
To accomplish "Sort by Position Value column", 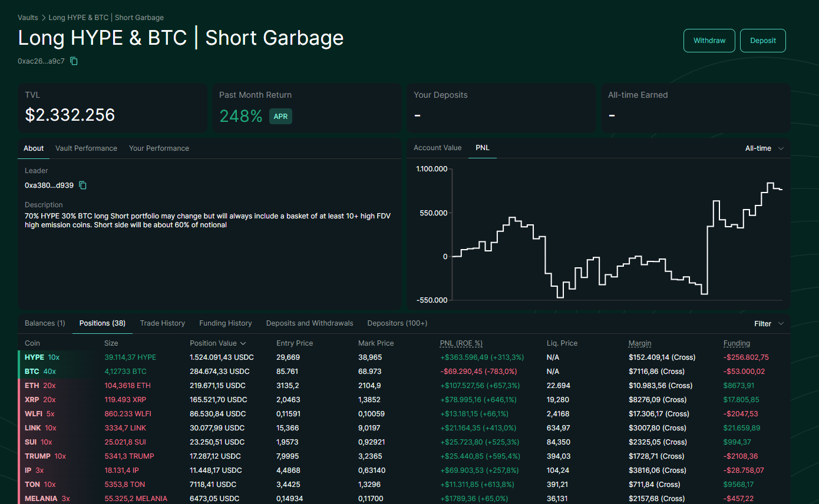I will point(217,343).
